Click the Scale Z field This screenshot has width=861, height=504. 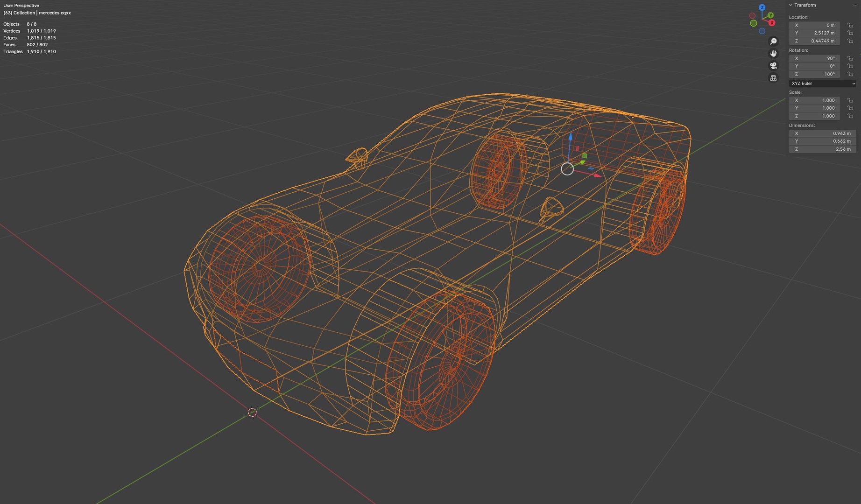814,116
